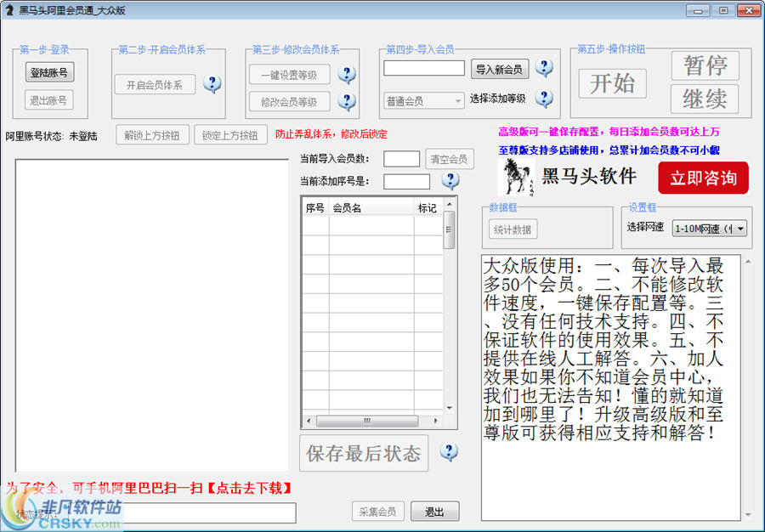Click the import member file path field
Image resolution: width=765 pixels, height=532 pixels.
[424, 68]
